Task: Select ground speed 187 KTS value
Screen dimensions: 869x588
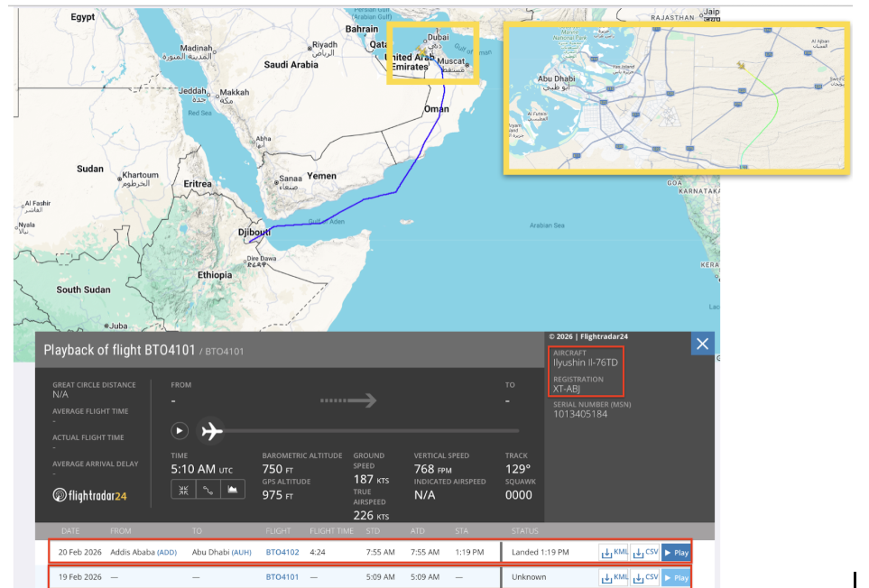Action: [x=371, y=480]
